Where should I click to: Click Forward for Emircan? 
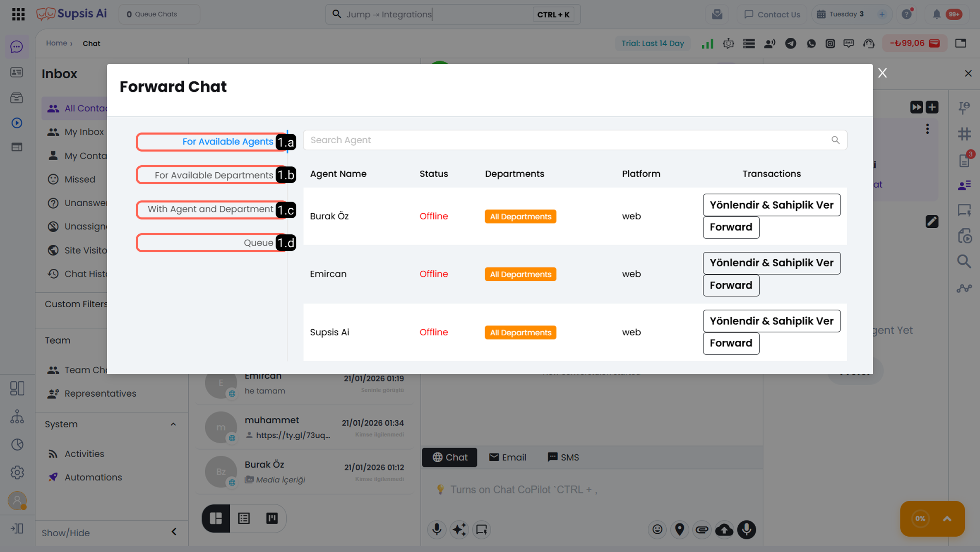click(x=731, y=285)
